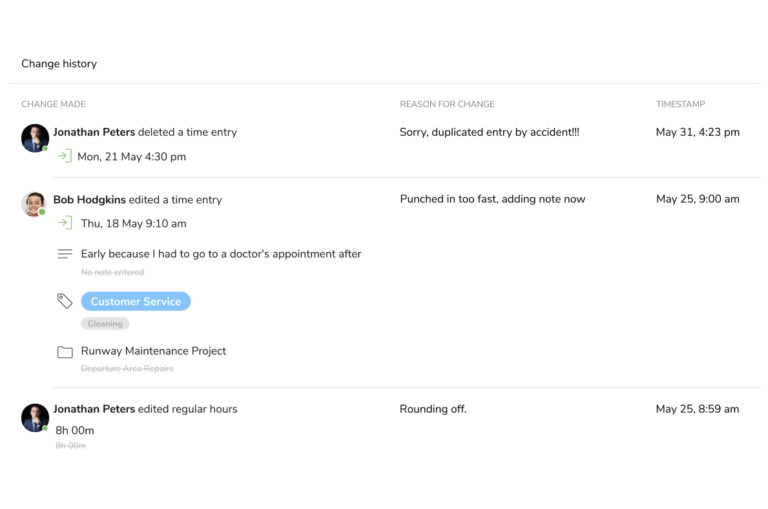Click the REASON FOR CHANGE column header
Screen dimensions: 768x509
[447, 104]
